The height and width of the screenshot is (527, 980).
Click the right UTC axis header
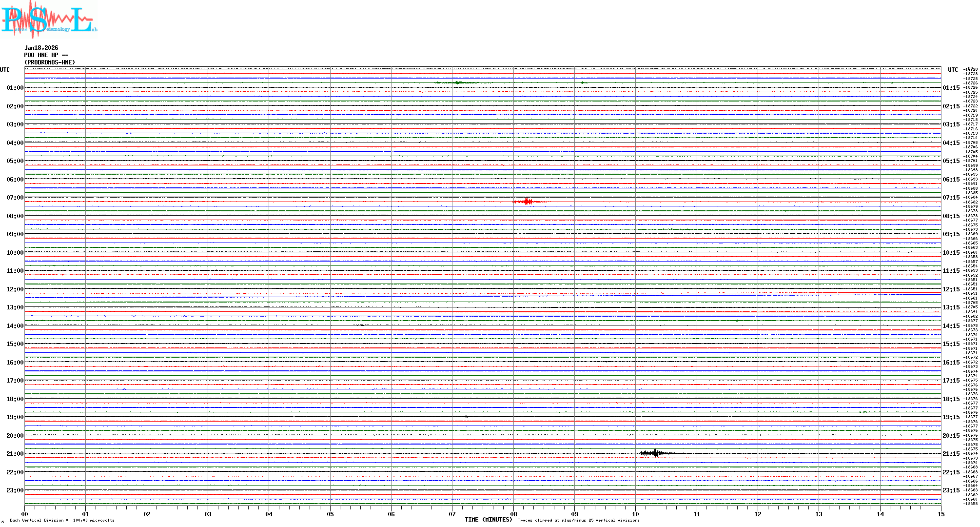[x=953, y=70]
